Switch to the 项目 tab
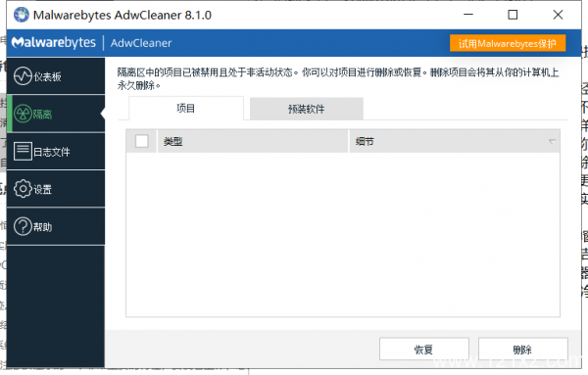The width and height of the screenshot is (588, 375). (x=186, y=109)
